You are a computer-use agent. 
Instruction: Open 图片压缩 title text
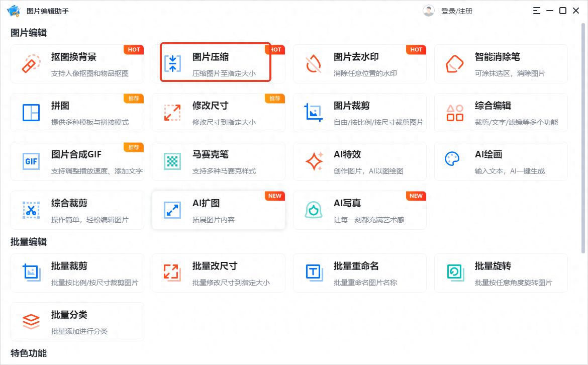(x=211, y=57)
